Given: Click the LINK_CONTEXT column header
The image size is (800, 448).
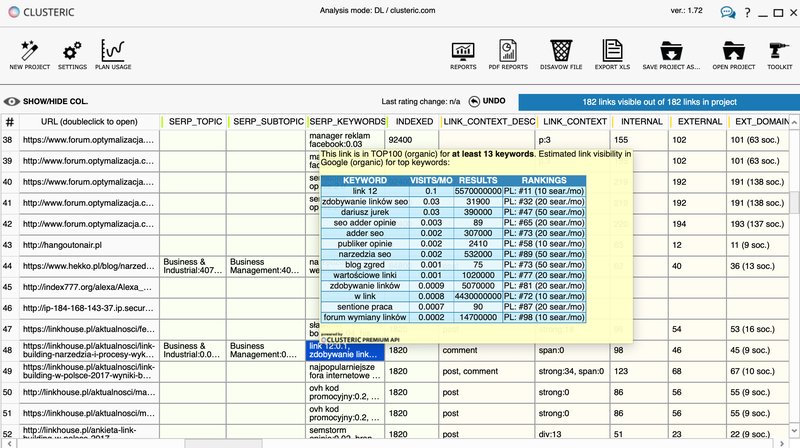Looking at the screenshot, I should (x=574, y=121).
